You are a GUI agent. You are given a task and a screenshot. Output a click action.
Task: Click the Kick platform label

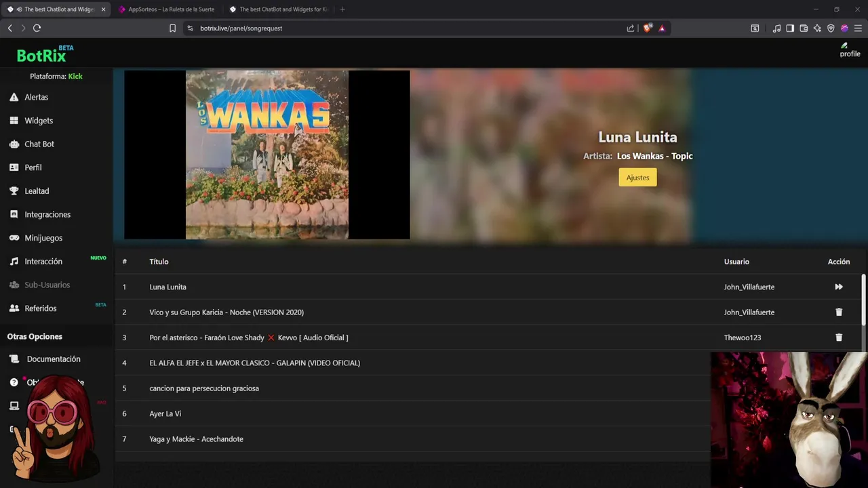click(x=75, y=77)
